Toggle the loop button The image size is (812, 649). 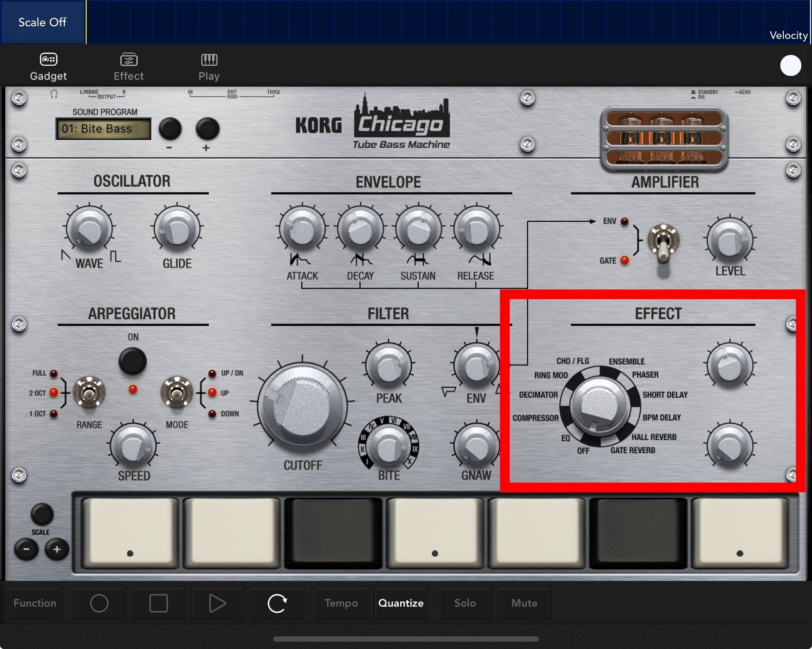277,603
